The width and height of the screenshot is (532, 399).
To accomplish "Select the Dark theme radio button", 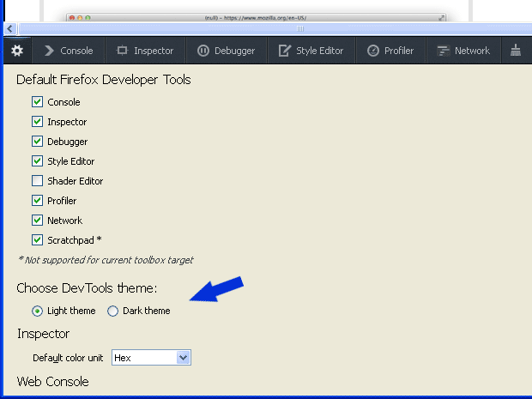I will click(x=112, y=311).
